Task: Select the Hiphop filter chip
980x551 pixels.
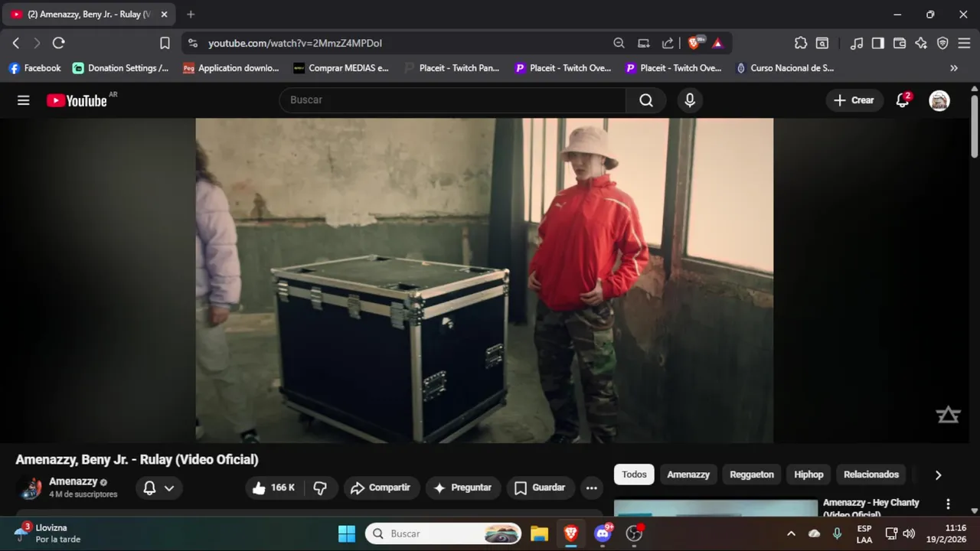Action: coord(808,474)
